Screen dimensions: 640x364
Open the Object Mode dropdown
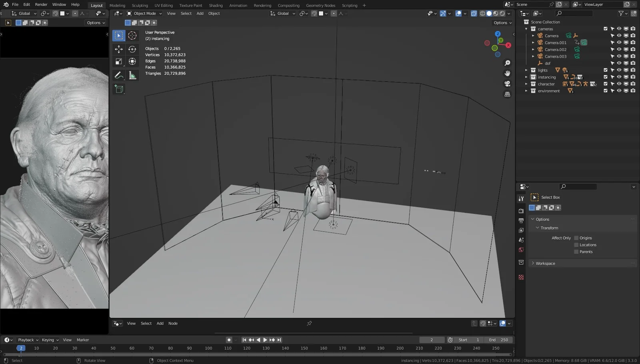(x=144, y=13)
